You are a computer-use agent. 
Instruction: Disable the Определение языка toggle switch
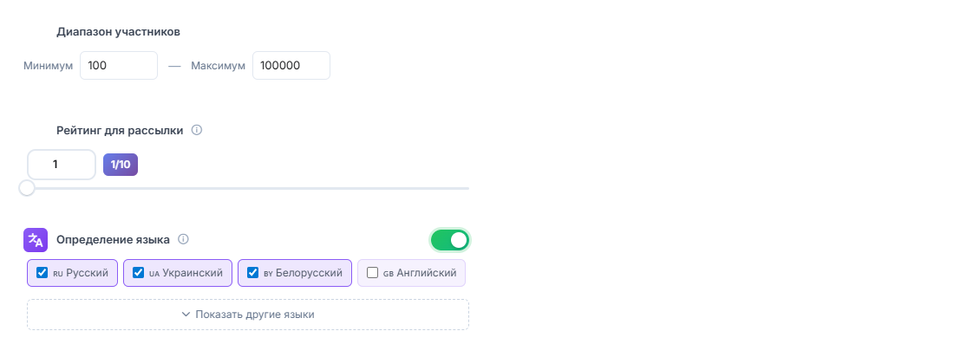[x=449, y=240]
